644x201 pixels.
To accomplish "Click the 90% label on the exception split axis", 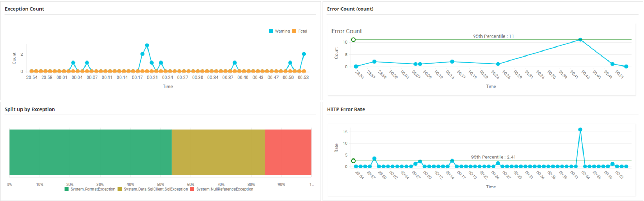I will coord(281,185).
